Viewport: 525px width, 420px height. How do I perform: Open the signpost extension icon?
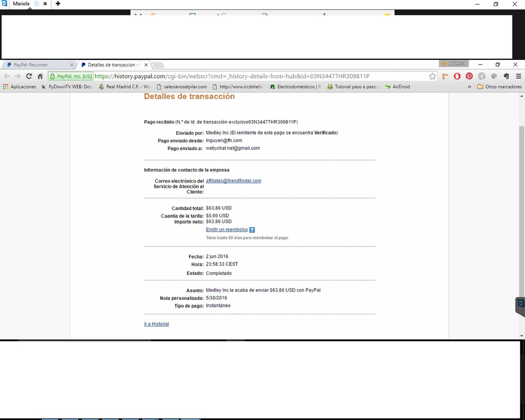coord(445,76)
